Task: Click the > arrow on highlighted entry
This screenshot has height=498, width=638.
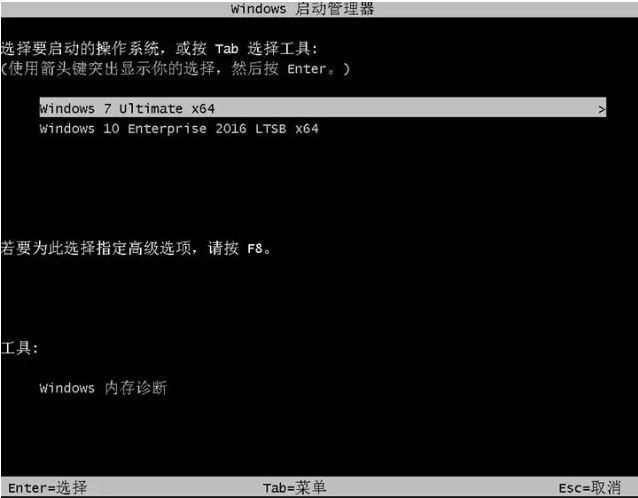Action: (x=601, y=109)
